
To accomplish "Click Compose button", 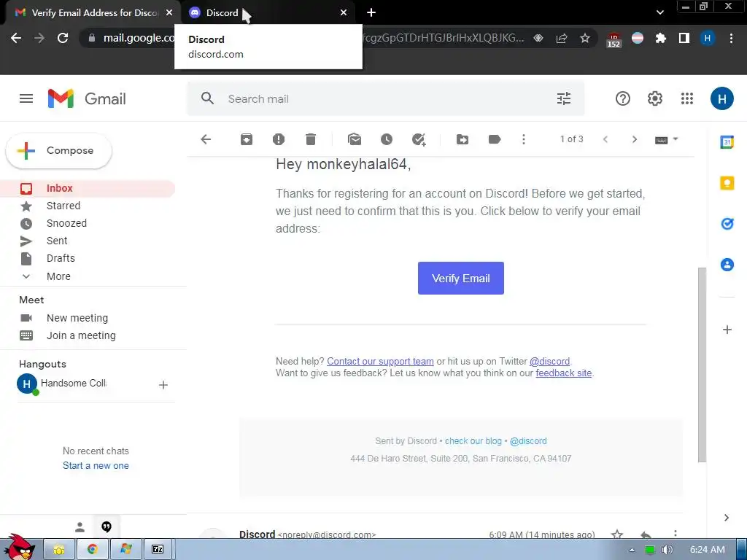I will tap(59, 150).
